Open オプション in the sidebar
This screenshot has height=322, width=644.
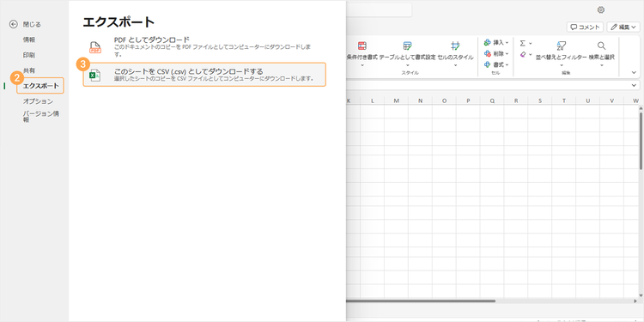38,101
